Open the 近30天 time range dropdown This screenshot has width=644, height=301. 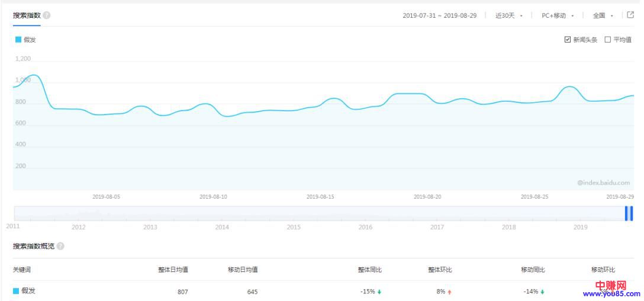508,16
